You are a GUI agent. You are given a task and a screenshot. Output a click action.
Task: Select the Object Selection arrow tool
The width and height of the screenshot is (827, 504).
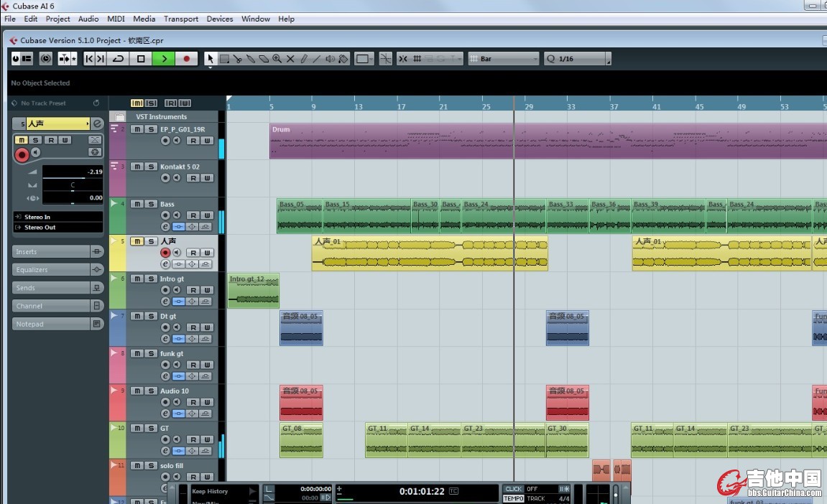pos(210,59)
